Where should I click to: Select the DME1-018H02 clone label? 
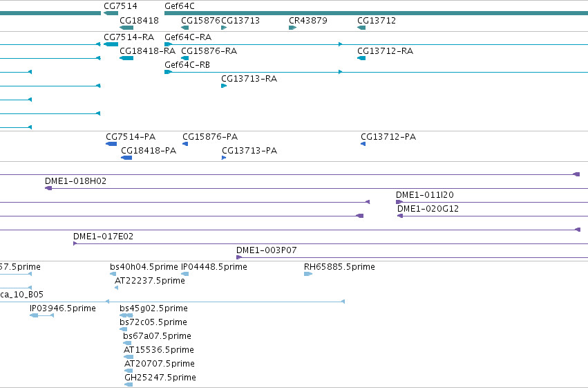[75, 181]
